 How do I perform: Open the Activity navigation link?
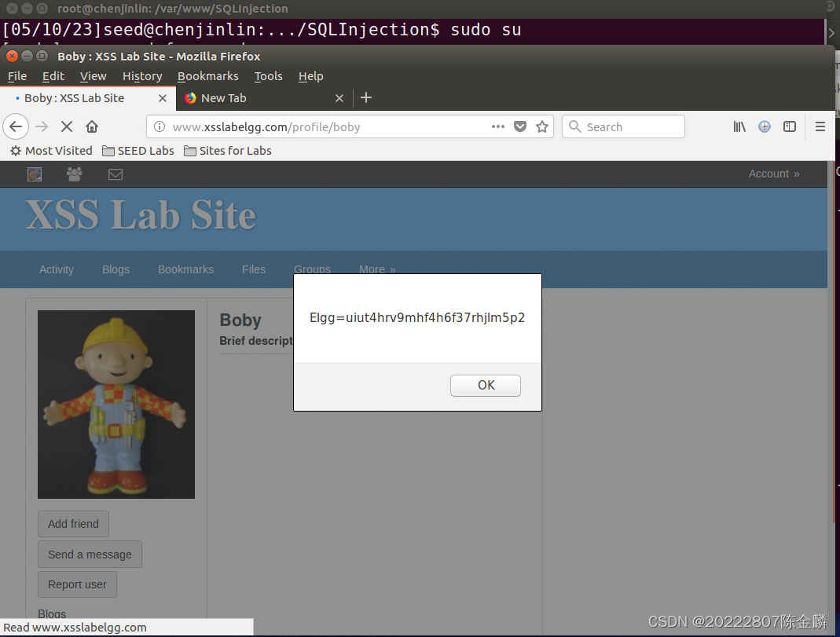[57, 269]
